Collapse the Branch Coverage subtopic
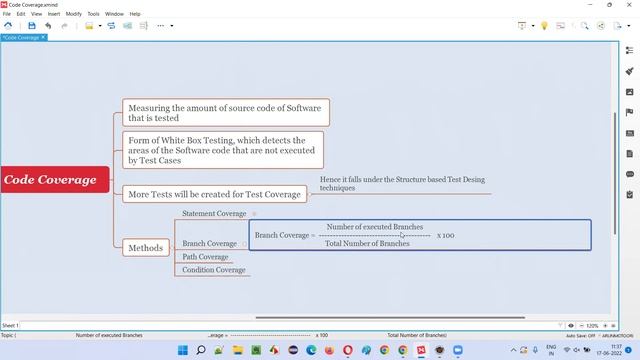 244,244
